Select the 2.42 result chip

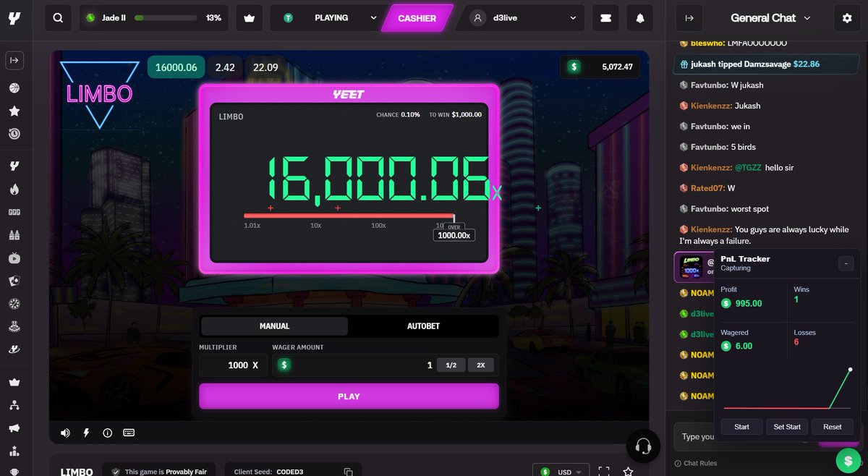225,67
